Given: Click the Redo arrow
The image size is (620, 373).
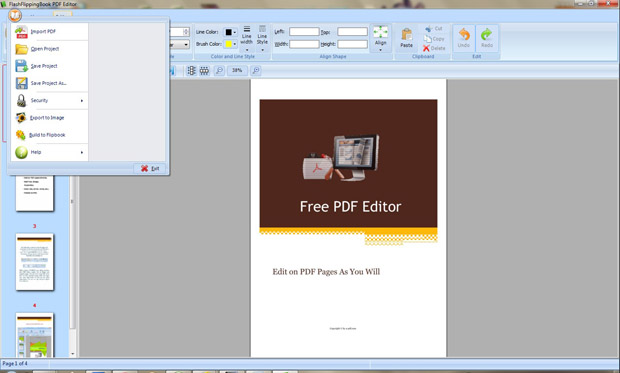Looking at the screenshot, I should pyautogui.click(x=487, y=38).
